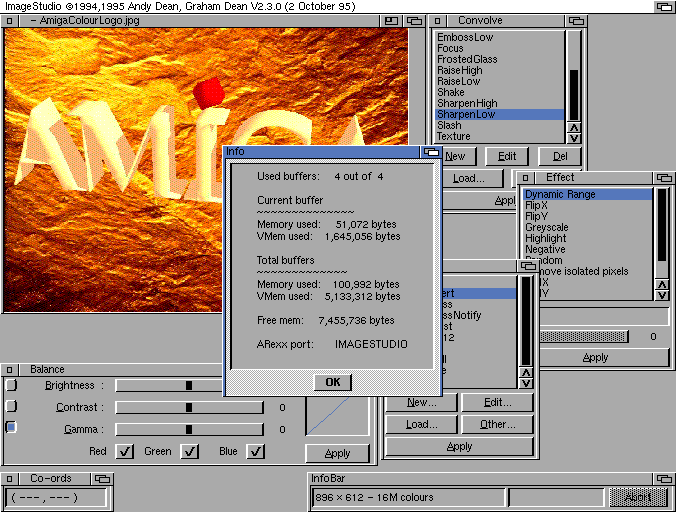Select the Brightness radio button

(x=11, y=385)
